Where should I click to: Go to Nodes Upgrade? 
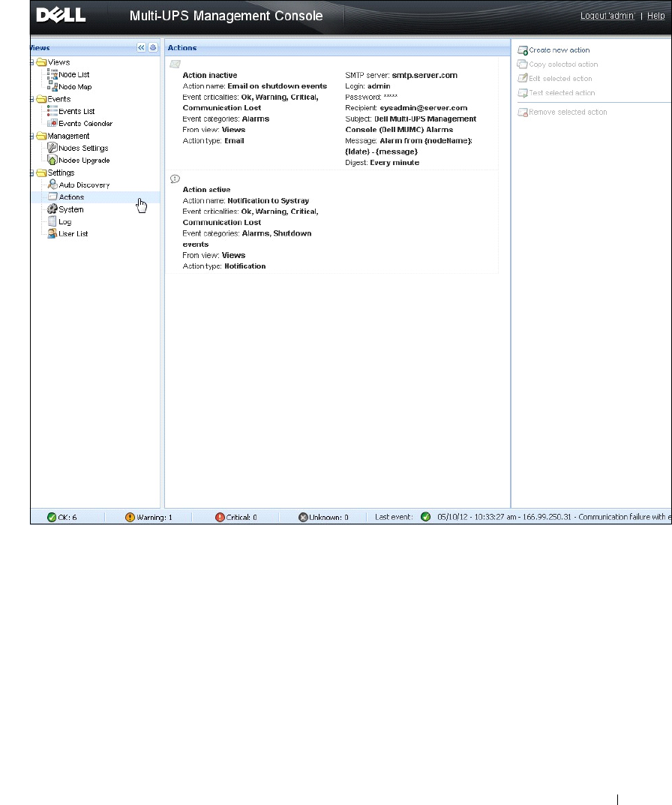tap(84, 161)
